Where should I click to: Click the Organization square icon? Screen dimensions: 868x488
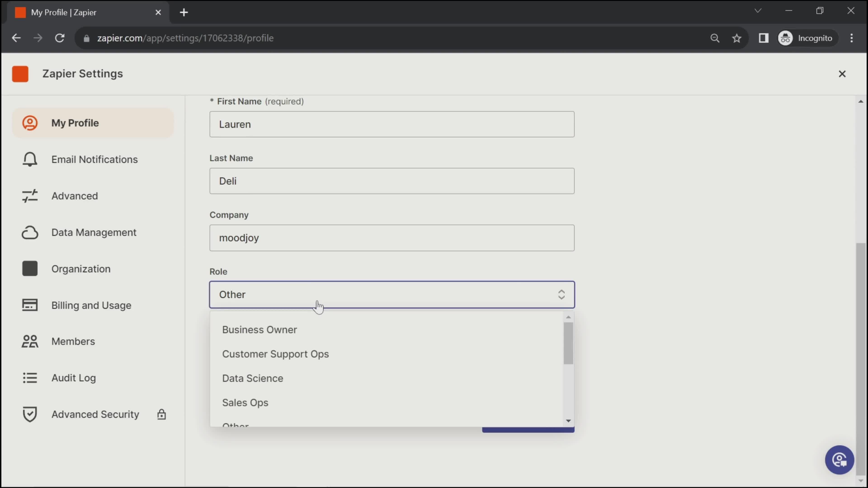[30, 269]
